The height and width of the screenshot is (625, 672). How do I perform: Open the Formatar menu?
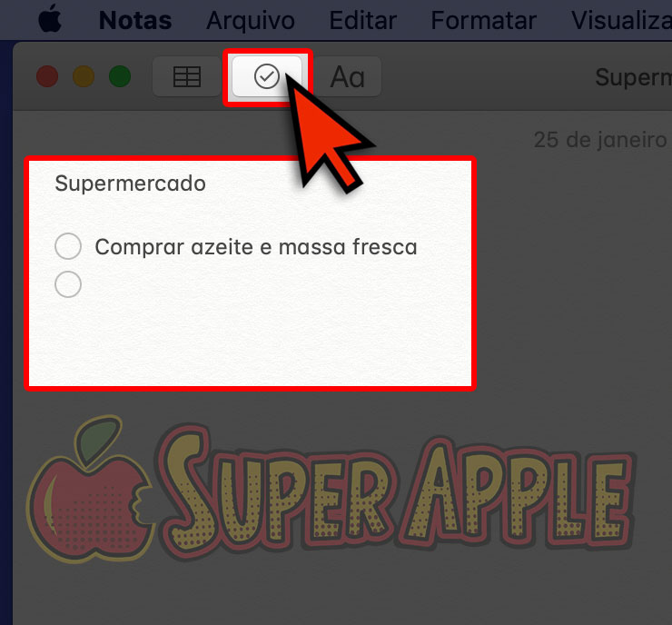[x=483, y=20]
